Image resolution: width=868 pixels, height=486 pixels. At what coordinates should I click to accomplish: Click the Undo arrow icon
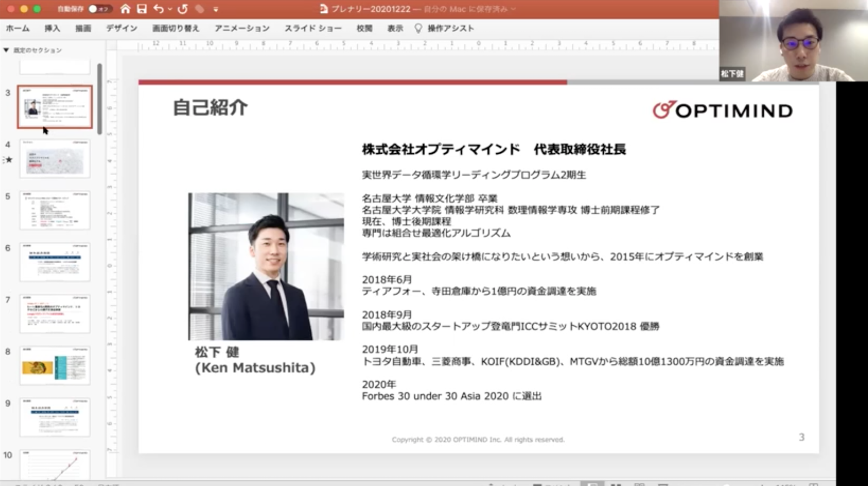point(158,9)
